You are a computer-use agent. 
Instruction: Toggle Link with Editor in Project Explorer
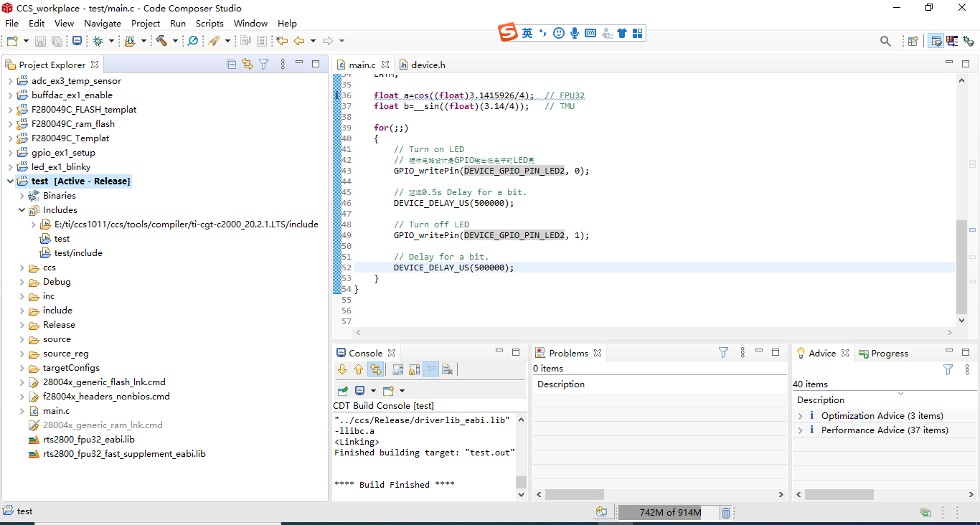(248, 64)
